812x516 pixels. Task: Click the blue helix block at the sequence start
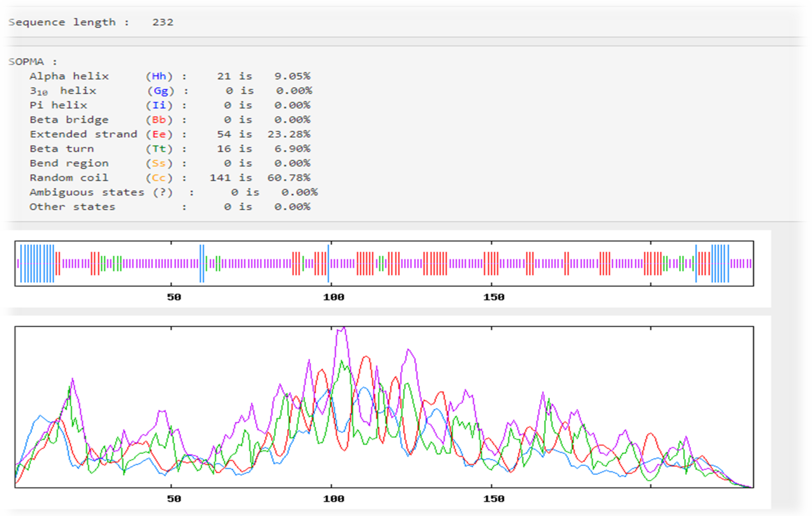click(37, 263)
